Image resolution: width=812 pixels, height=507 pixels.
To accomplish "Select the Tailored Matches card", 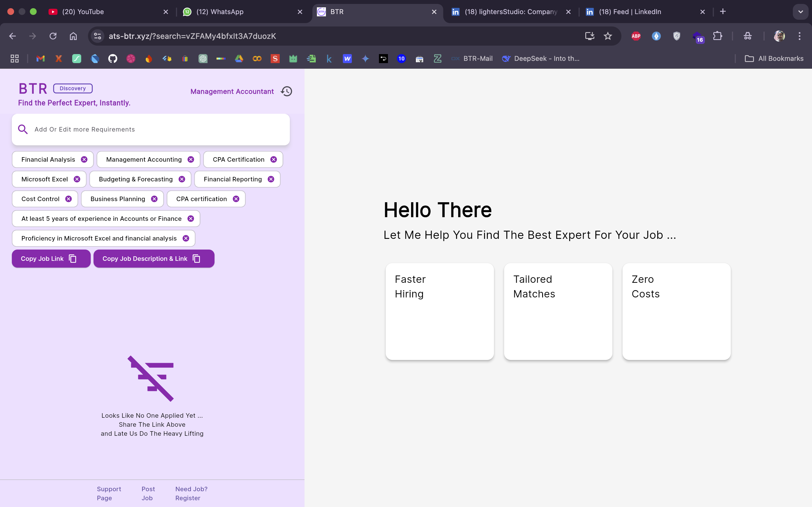I will (x=558, y=311).
